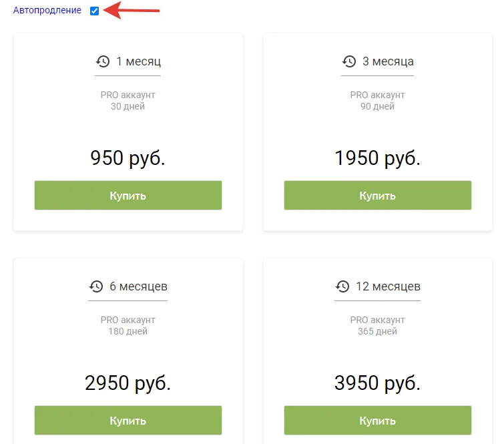The width and height of the screenshot is (504, 444).
Task: Buy the 1 month plan for 950 руб.
Action: 128,196
